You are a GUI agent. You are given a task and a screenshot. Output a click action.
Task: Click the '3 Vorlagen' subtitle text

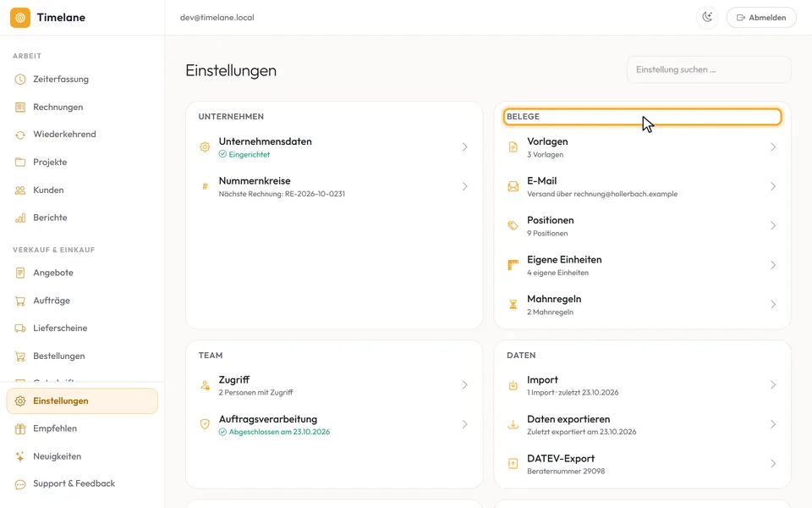click(546, 154)
